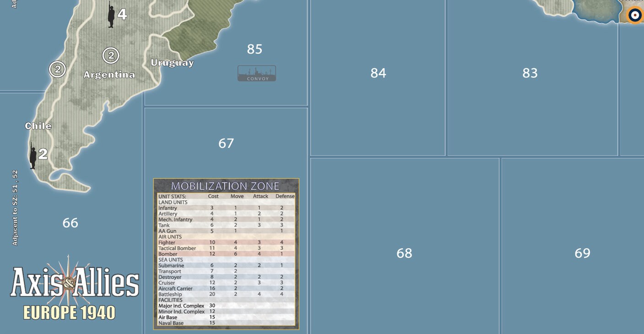Click the vertical 'Adjacent to SZ: 51 , 52' note
Screen dimensions: 644x334
(x=15, y=208)
